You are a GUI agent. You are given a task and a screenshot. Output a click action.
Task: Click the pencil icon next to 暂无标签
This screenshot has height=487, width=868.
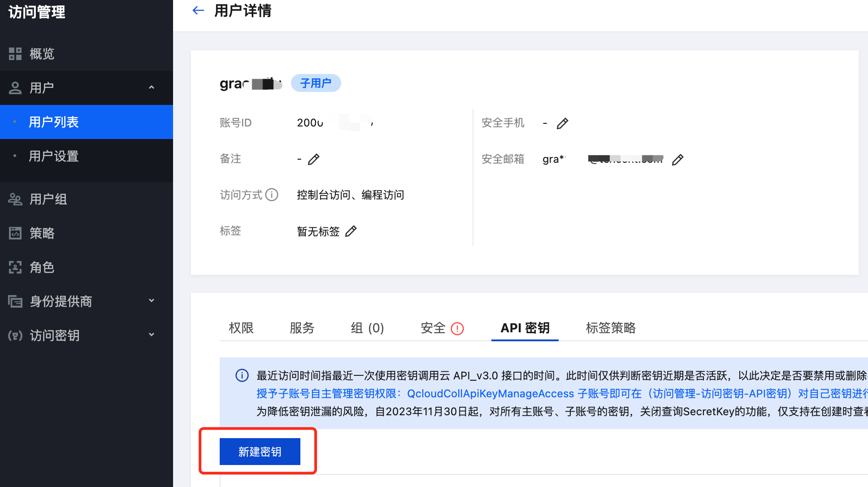[x=351, y=231]
